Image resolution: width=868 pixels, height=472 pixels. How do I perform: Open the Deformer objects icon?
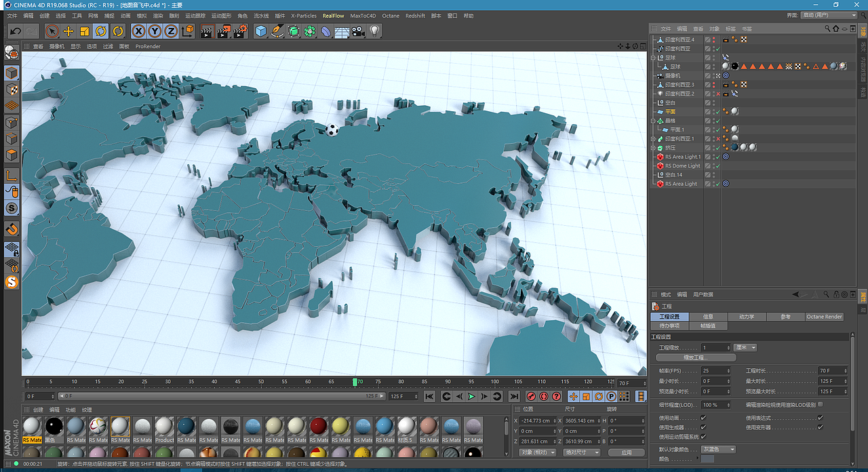pyautogui.click(x=326, y=31)
